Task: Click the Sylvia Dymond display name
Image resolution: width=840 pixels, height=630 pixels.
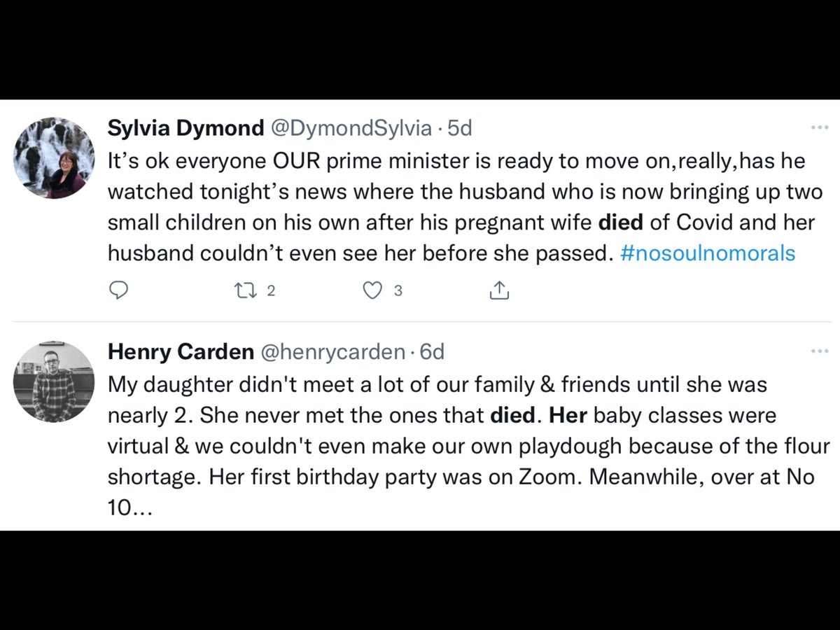Action: tap(185, 129)
